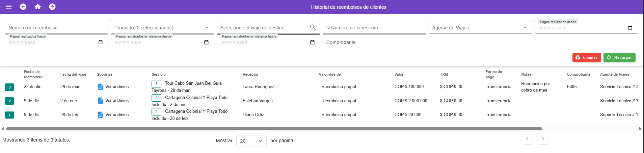
Task: Click search icon in destination trip field
Action: pyautogui.click(x=313, y=27)
